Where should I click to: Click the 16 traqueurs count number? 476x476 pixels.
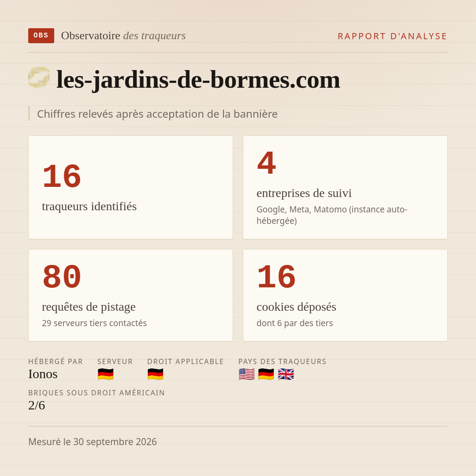(62, 176)
